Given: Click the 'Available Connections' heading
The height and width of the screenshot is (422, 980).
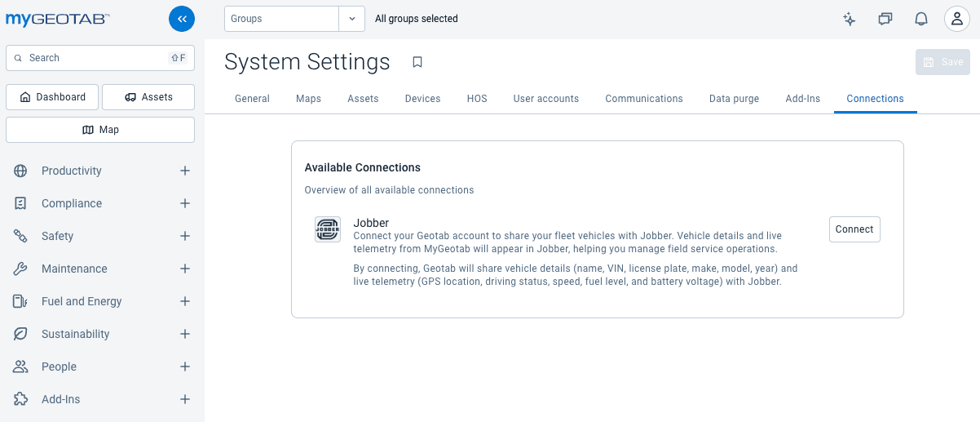Looking at the screenshot, I should click(363, 167).
